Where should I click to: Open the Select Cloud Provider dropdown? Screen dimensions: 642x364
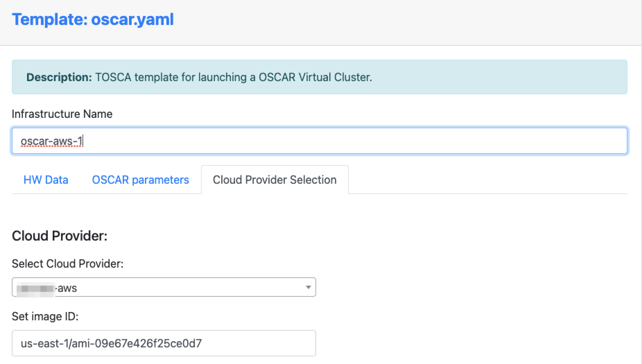164,287
